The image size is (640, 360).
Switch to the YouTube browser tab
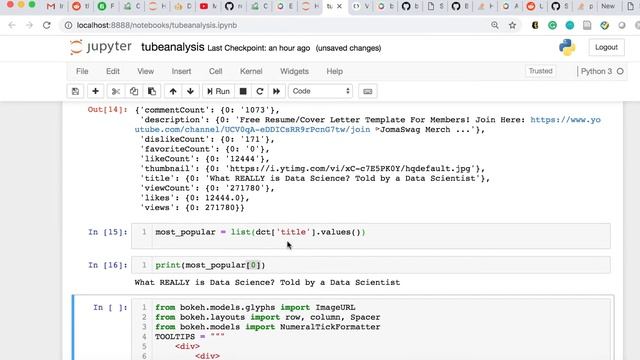click(x=208, y=6)
